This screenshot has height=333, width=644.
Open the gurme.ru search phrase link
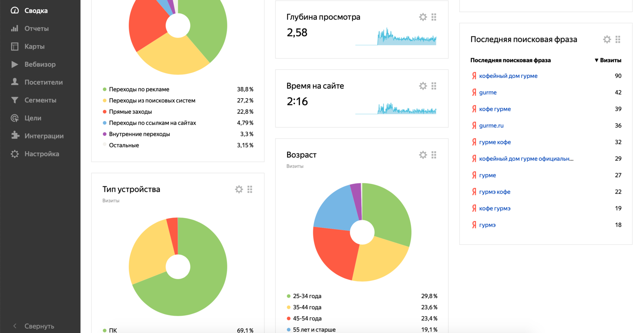pos(491,125)
